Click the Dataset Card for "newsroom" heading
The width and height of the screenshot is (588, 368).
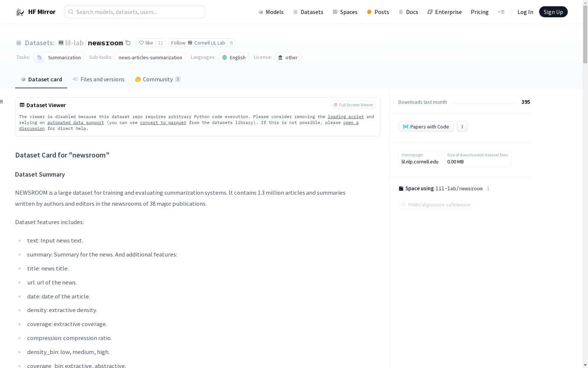tap(62, 155)
